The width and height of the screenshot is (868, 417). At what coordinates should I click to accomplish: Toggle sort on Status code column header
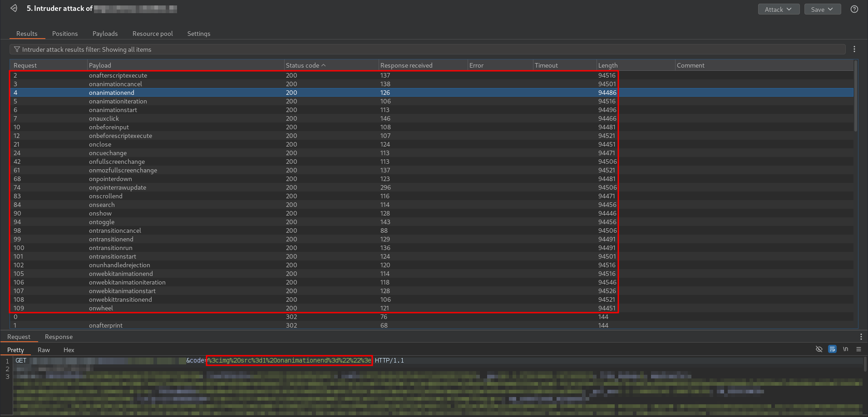(331, 65)
